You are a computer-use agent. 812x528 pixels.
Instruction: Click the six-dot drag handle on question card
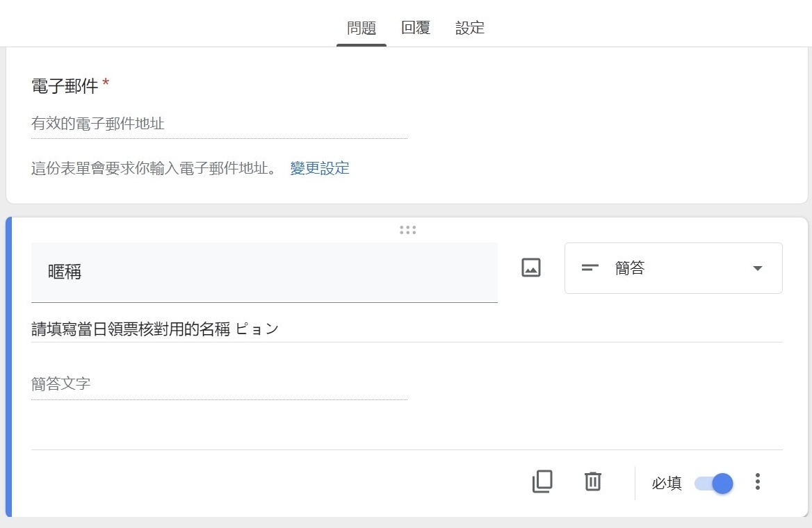pos(408,230)
